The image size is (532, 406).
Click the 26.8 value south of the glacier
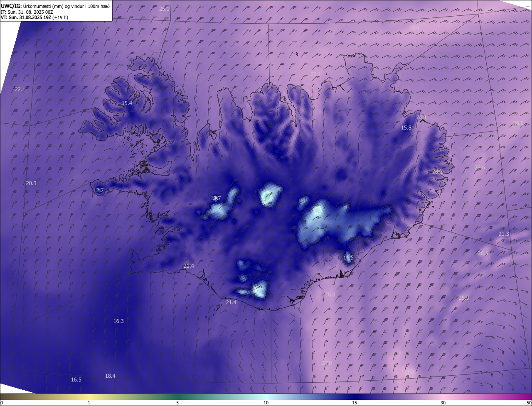point(330,294)
